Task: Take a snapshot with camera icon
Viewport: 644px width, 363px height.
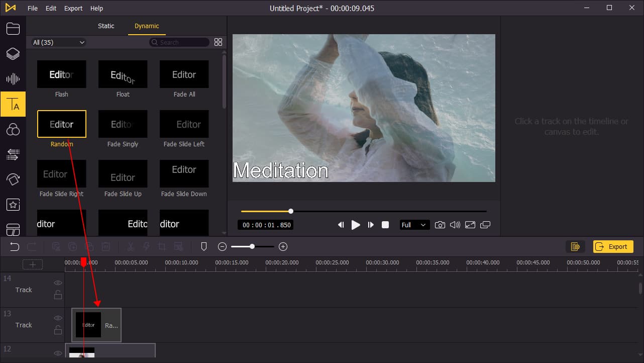Action: point(440,225)
